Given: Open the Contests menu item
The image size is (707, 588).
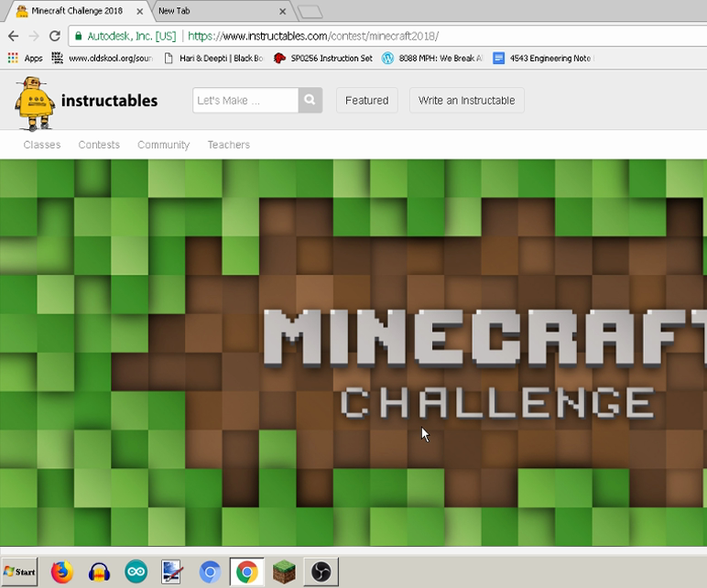Looking at the screenshot, I should [99, 145].
